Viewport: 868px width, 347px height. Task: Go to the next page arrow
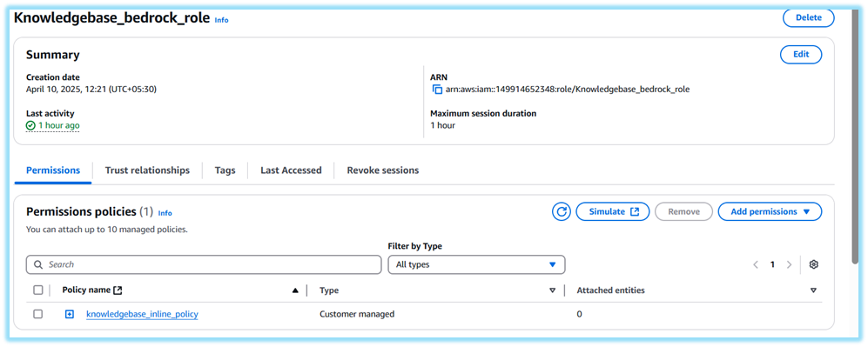[x=790, y=264]
